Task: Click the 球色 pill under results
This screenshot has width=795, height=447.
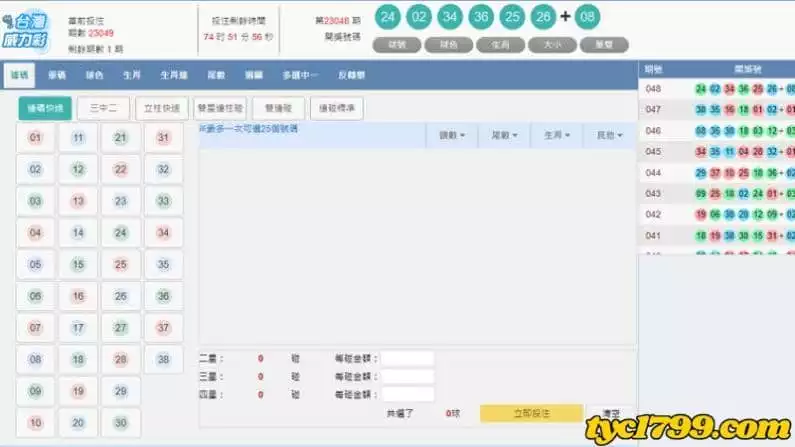Action: click(449, 45)
